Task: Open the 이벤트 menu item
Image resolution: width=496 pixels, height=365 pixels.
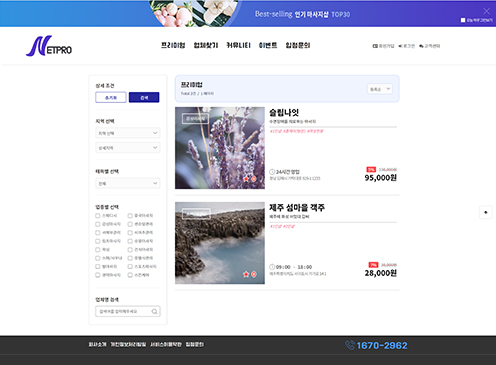Action: [268, 45]
